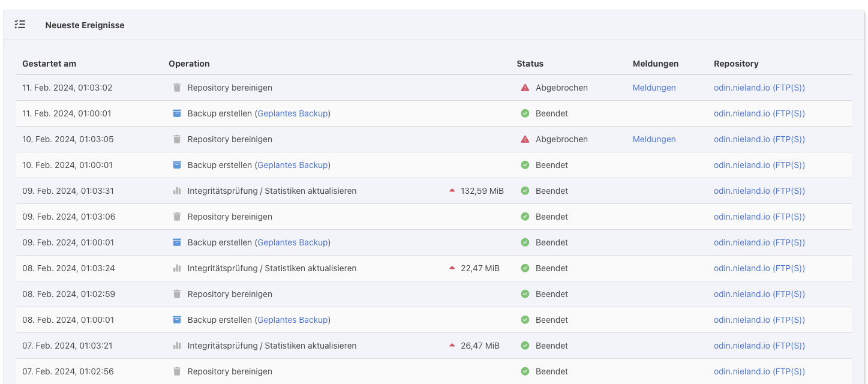Open Geplantes Backup link on 11. Feb. row

(x=292, y=113)
